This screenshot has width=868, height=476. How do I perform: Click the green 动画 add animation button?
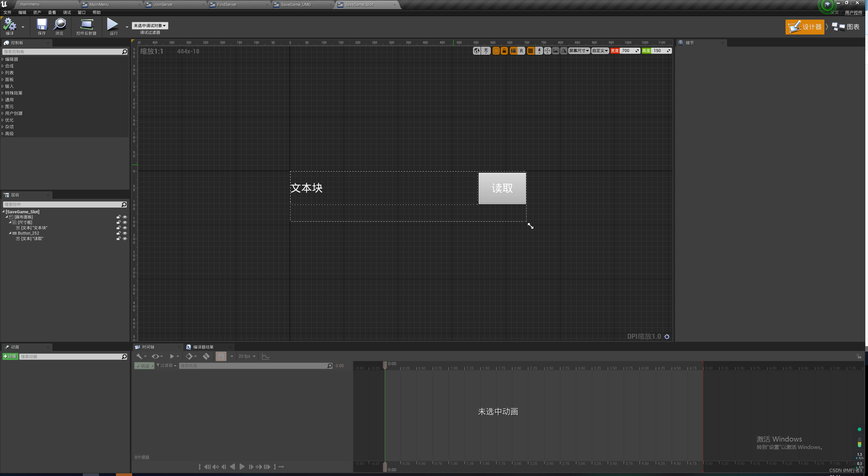(10, 356)
